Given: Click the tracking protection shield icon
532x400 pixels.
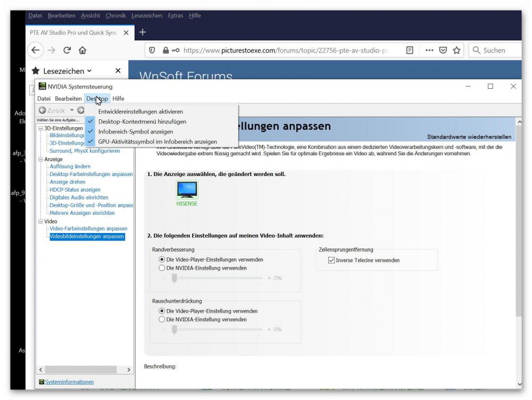Looking at the screenshot, I should pyautogui.click(x=152, y=50).
